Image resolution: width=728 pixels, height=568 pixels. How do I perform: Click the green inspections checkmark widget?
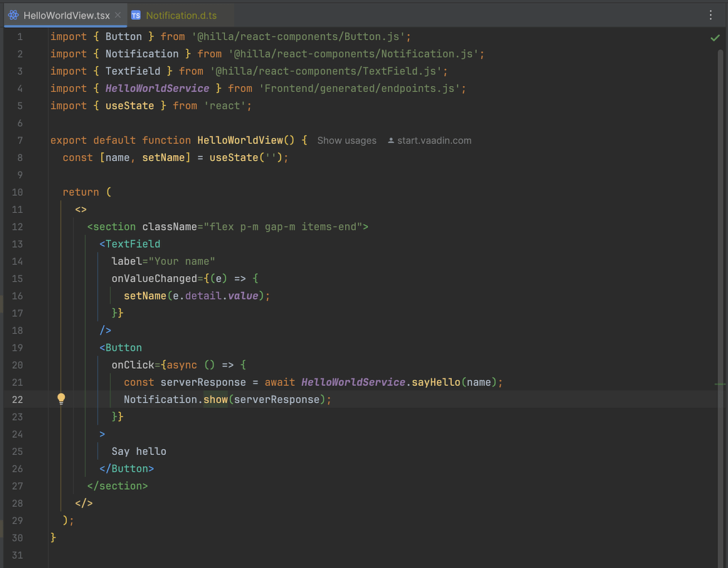(x=714, y=37)
